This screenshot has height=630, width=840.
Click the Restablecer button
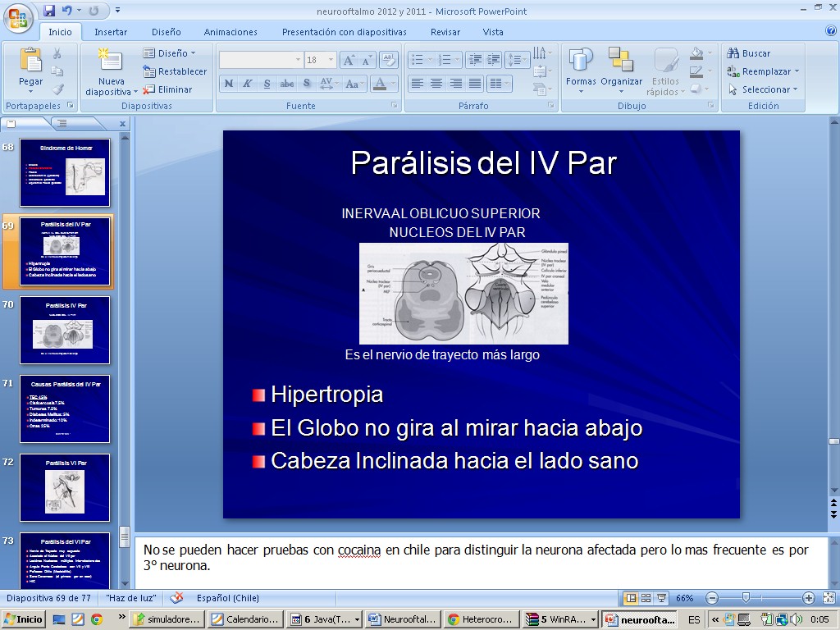click(x=176, y=71)
